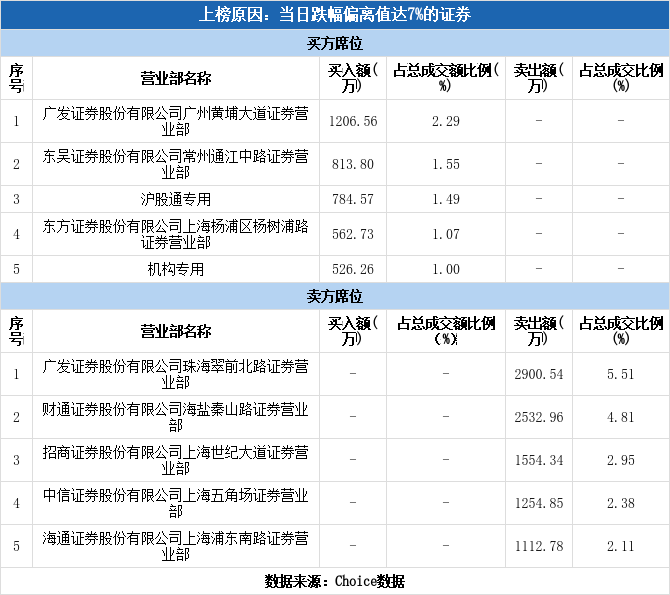Image resolution: width=670 pixels, height=595 pixels.
Task: Click seller row 广发证券珠海翠前北路证券营业部
Action: click(x=176, y=374)
